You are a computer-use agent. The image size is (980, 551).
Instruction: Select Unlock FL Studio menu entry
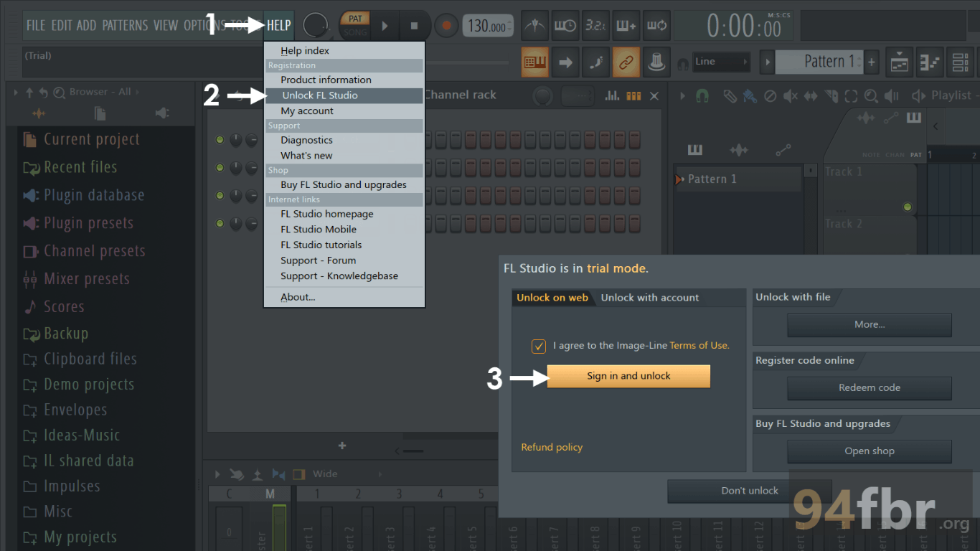click(344, 95)
